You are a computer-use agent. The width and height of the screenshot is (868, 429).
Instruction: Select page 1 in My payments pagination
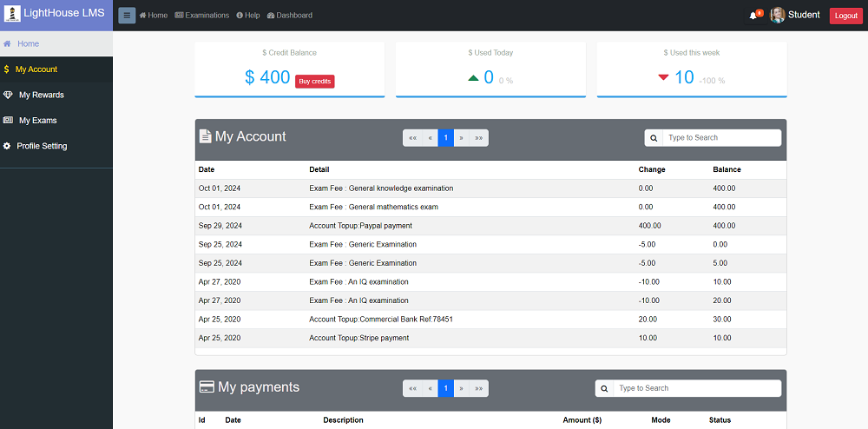[445, 388]
